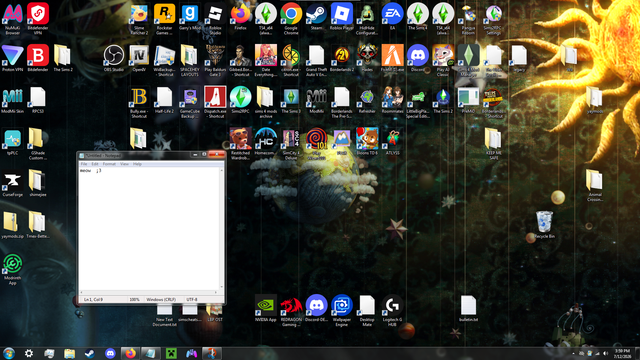Click the Windows Start button
640x360 pixels.
(x=9, y=353)
